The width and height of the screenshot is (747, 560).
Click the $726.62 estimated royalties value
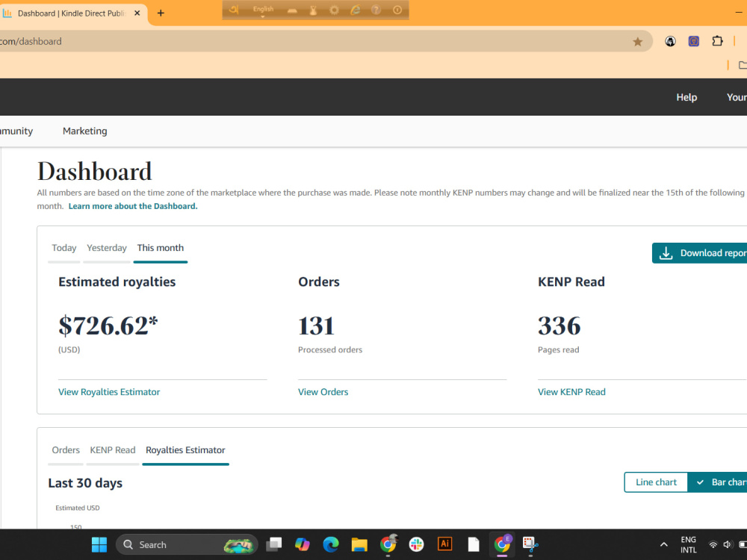click(108, 326)
